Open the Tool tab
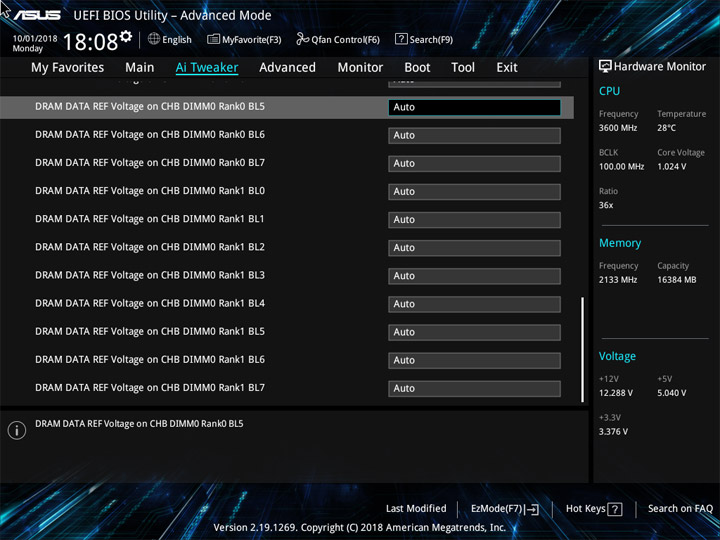 click(463, 68)
